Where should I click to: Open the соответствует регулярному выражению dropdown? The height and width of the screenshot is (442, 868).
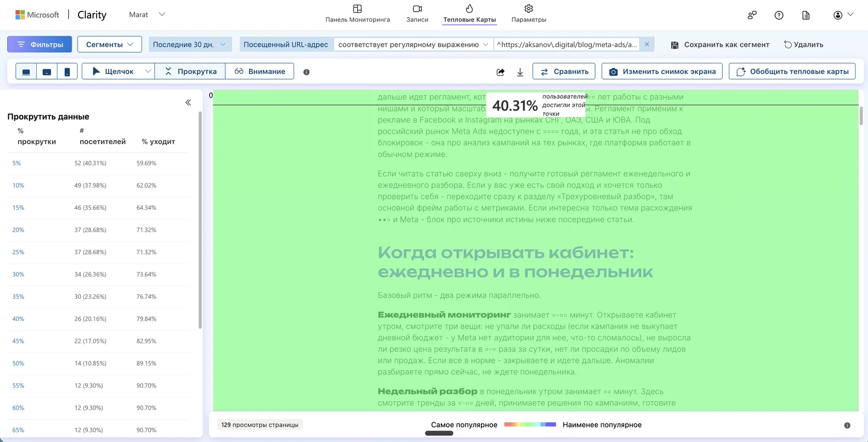(413, 44)
